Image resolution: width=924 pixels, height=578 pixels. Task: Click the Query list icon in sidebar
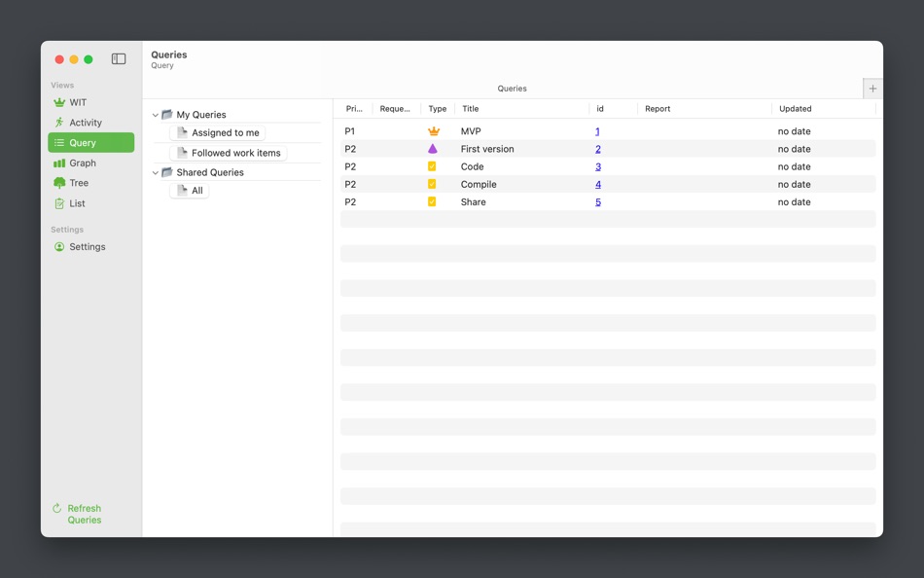tap(59, 143)
